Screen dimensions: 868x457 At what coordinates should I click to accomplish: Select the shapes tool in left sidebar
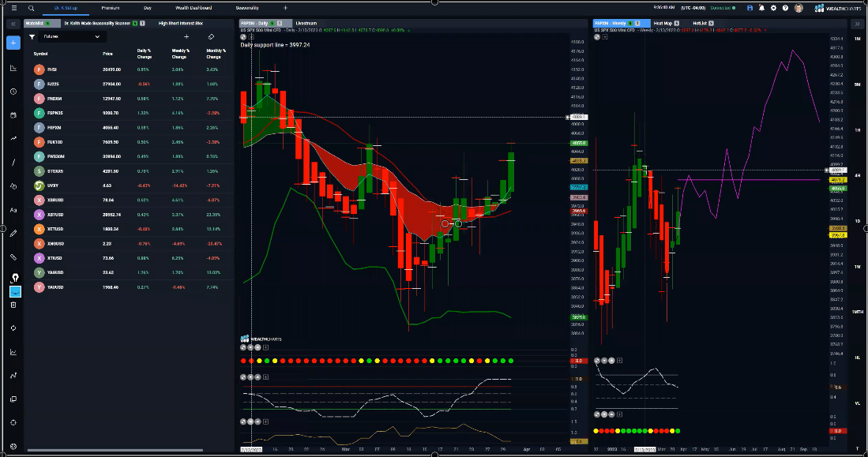click(x=13, y=186)
